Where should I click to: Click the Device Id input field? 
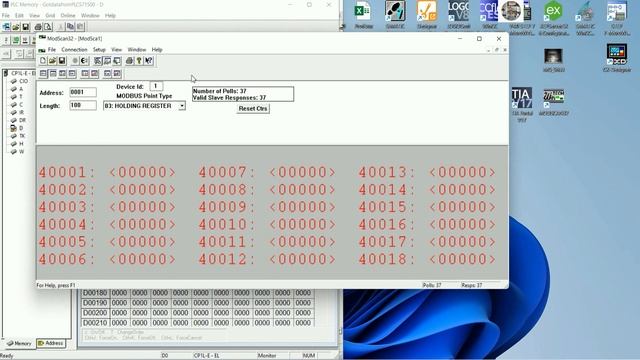click(x=156, y=86)
